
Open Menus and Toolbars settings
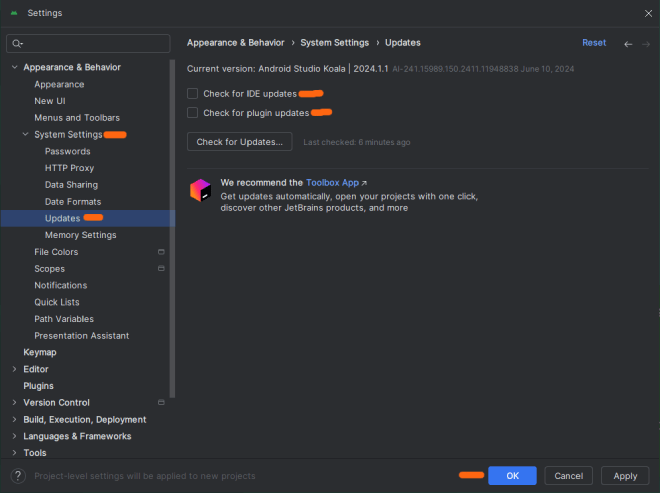tap(77, 118)
